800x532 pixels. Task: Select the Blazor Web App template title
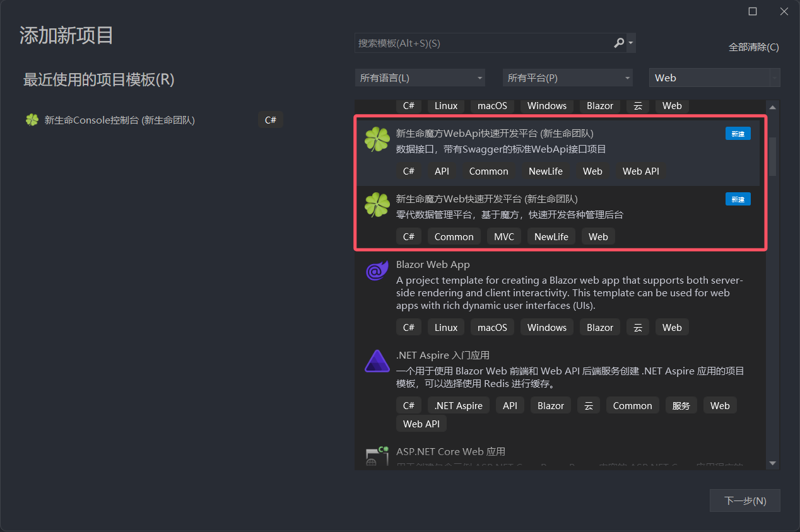[x=433, y=265]
